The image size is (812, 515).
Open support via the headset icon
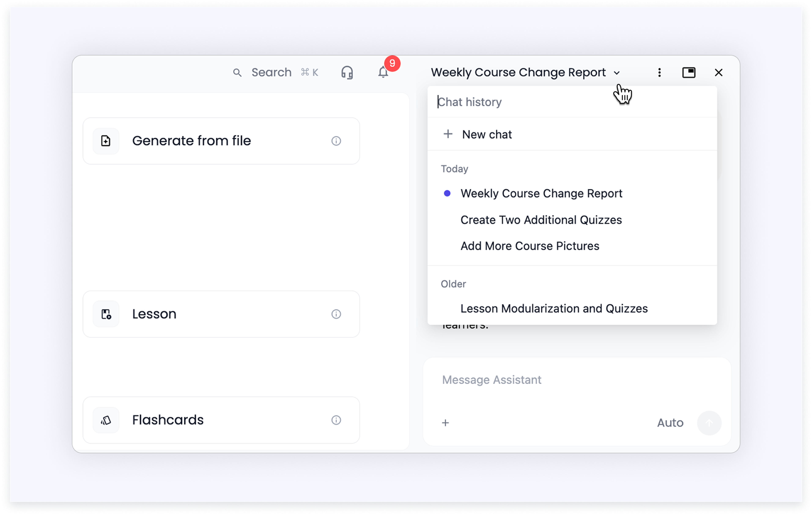click(347, 73)
